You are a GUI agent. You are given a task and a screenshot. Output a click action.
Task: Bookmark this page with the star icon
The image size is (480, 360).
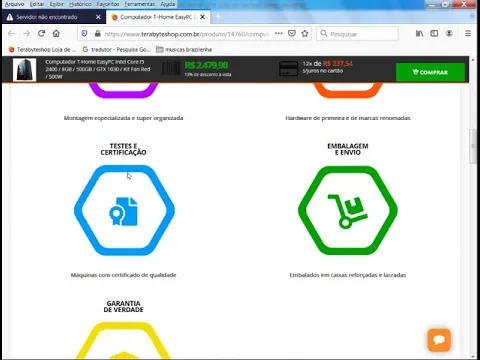click(305, 34)
